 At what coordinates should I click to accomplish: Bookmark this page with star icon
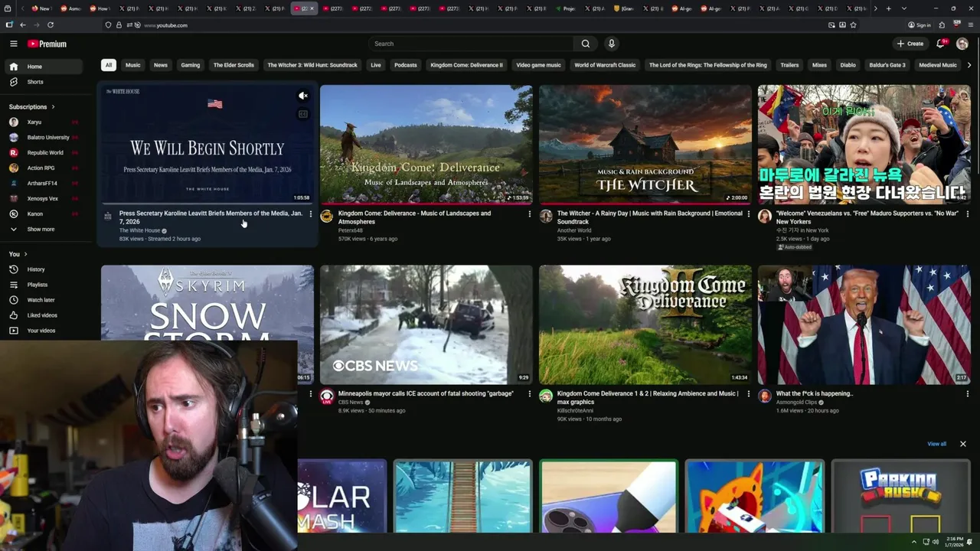click(853, 25)
